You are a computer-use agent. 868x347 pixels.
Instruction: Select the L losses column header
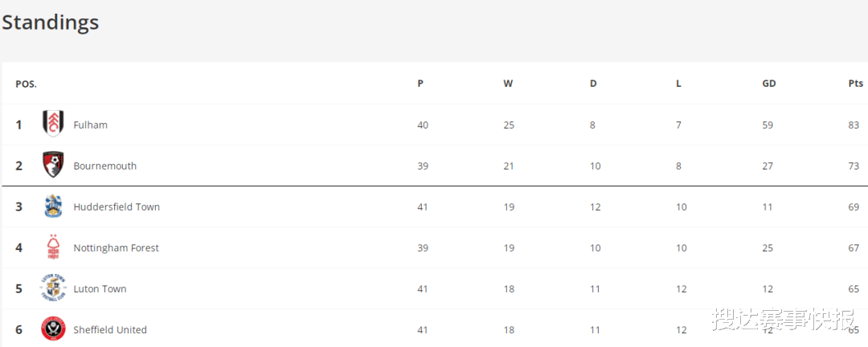(x=678, y=84)
